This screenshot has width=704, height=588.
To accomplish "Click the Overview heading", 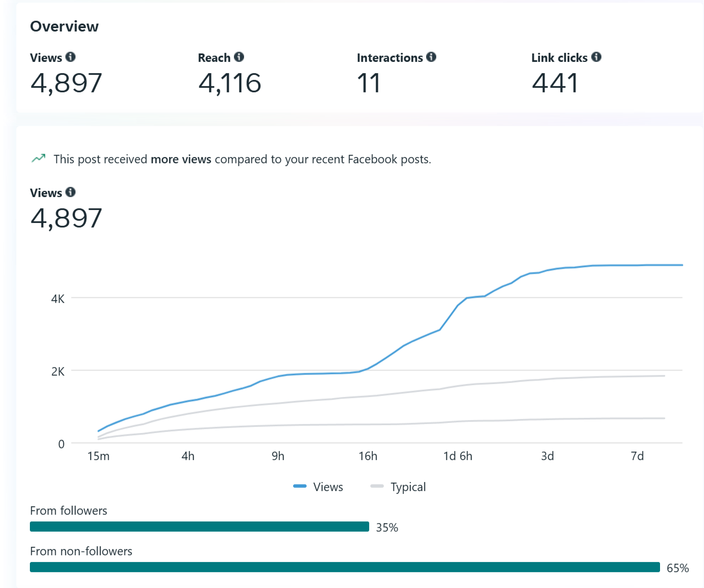I will click(x=64, y=26).
